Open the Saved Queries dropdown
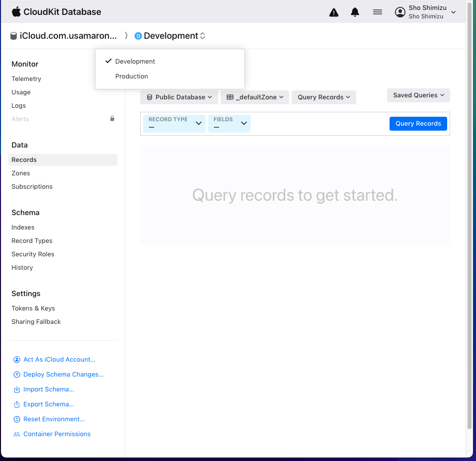Viewport: 476px width, 461px height. click(x=418, y=95)
